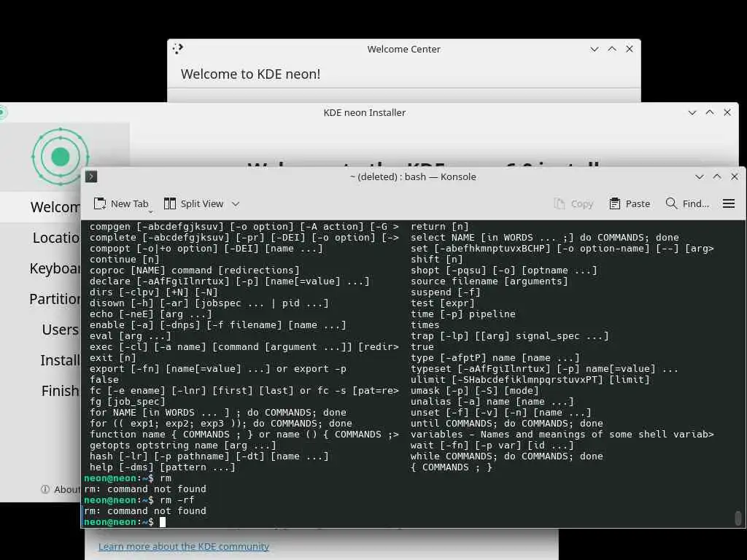Open the Konsole hamburger menu
Screen dimensions: 747x560
point(729,204)
